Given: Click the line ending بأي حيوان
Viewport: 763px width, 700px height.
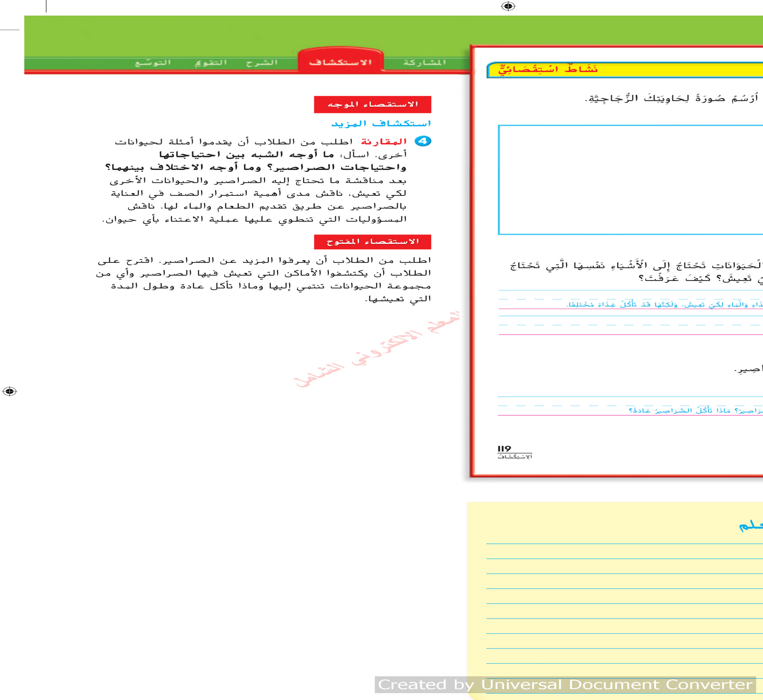Looking at the screenshot, I should tap(254, 220).
